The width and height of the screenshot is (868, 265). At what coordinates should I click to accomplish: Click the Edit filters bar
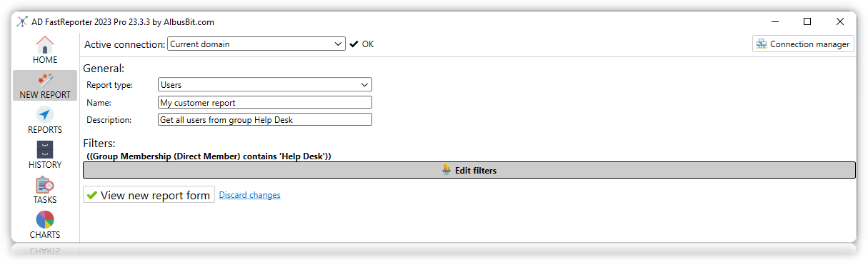469,170
